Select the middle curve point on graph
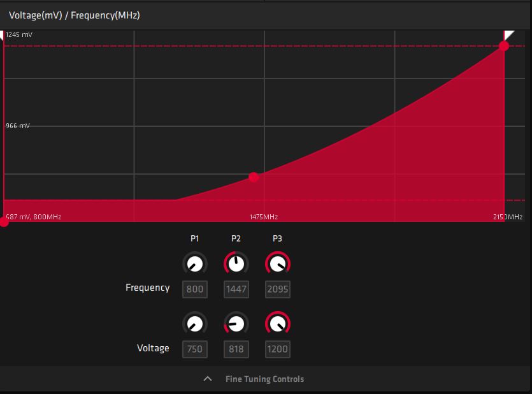The height and width of the screenshot is (394, 532). pos(254,177)
